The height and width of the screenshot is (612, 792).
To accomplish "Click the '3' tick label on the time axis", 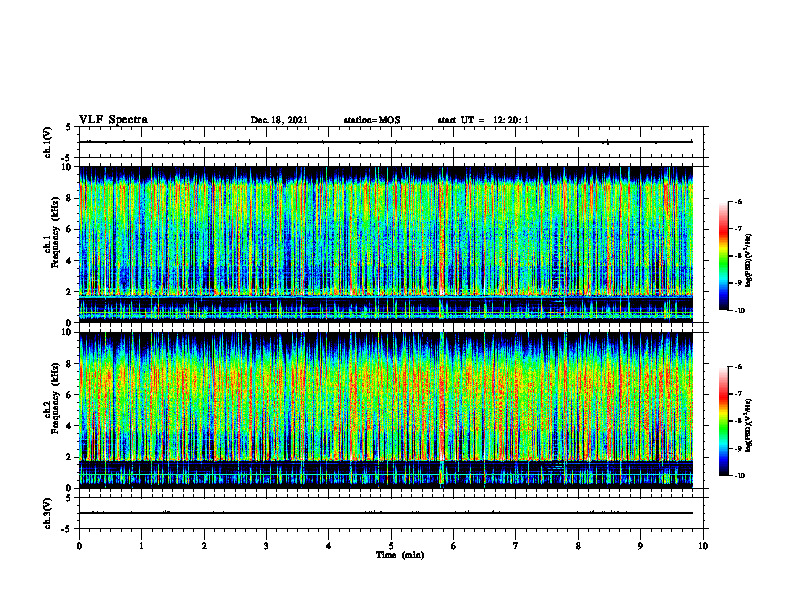I will 266,546.
